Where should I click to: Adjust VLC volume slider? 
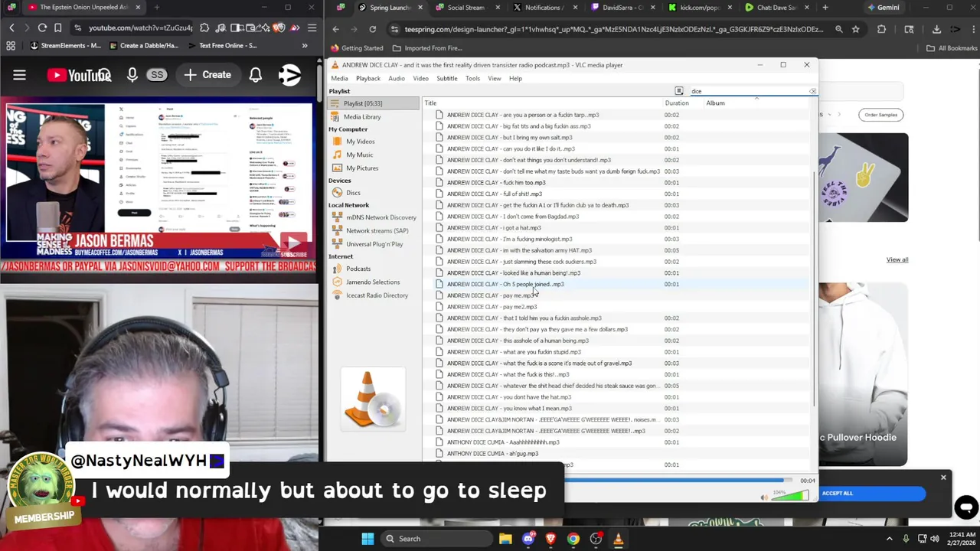click(789, 496)
